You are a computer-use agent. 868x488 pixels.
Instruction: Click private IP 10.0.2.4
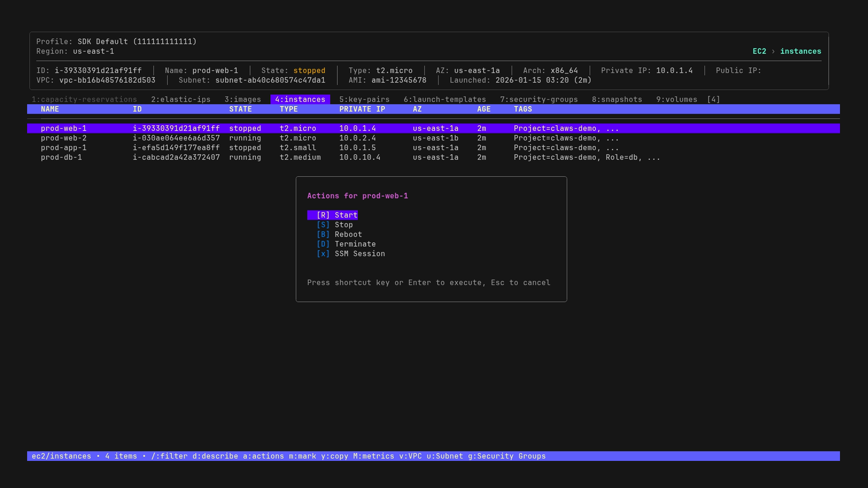[358, 138]
